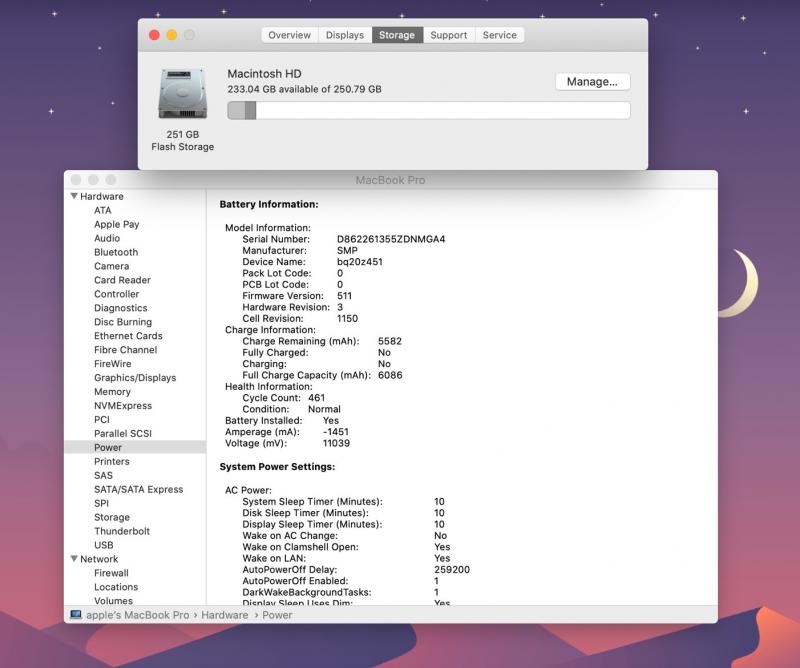Select Firewall under Network
The width and height of the screenshot is (800, 668).
pos(111,573)
